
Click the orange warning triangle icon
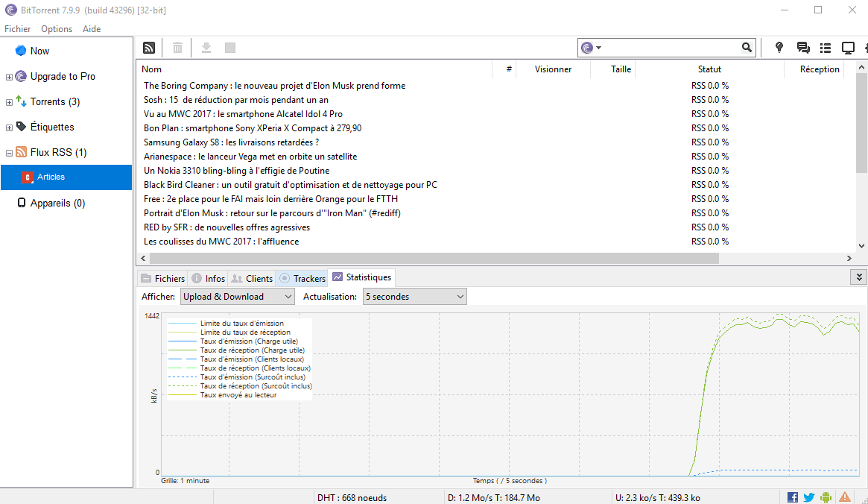(x=844, y=497)
